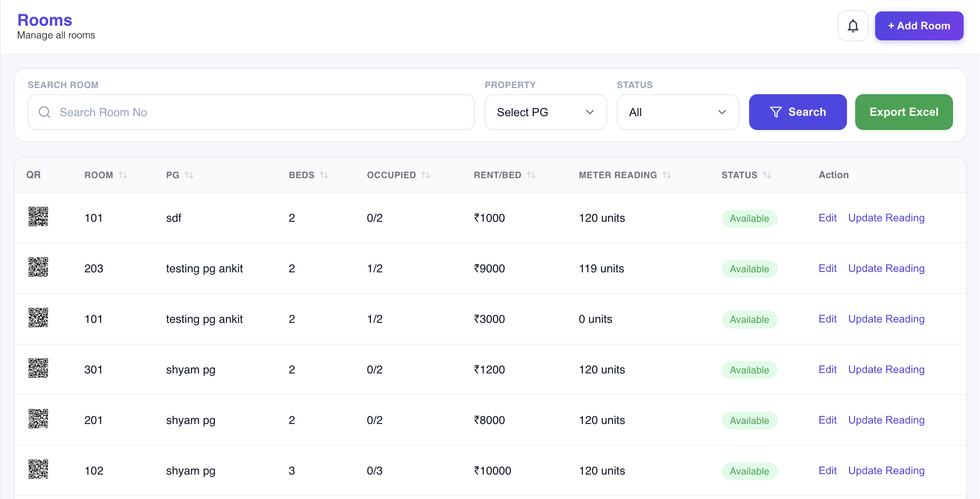This screenshot has width=980, height=499.
Task: Click the Available status badge for room 301
Action: coord(749,370)
